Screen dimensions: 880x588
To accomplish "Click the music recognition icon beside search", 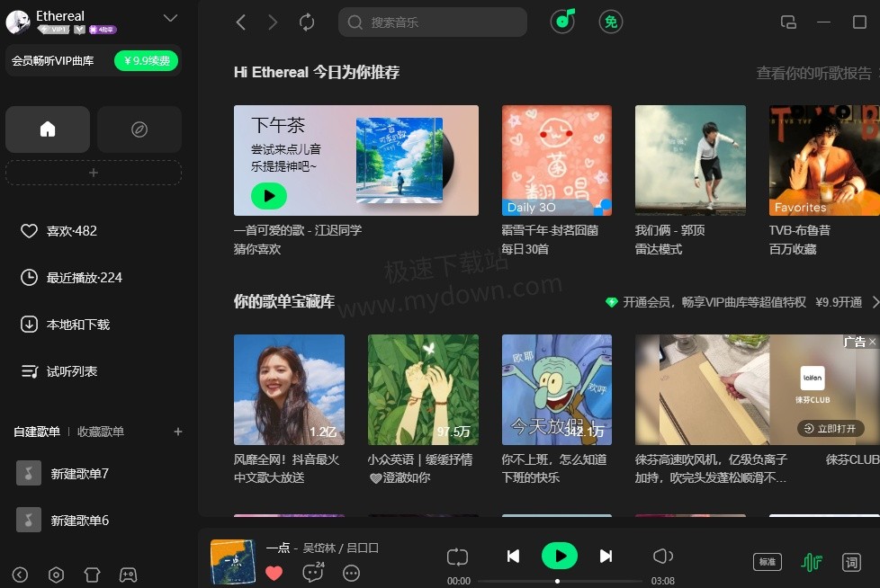I will pos(562,22).
